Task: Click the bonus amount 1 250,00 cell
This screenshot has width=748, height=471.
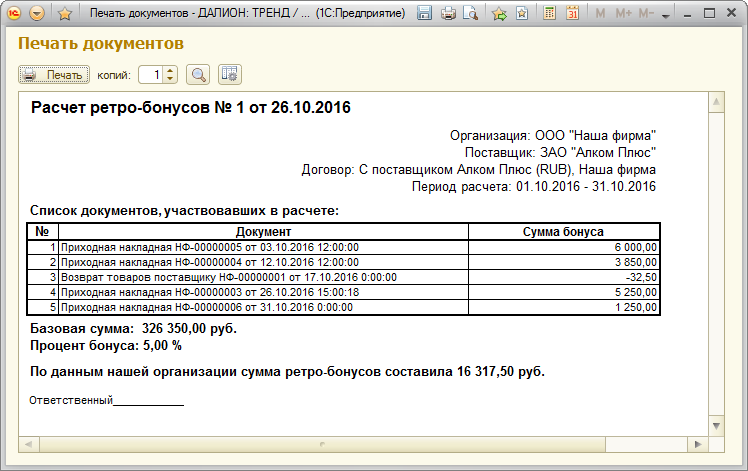Action: [563, 307]
